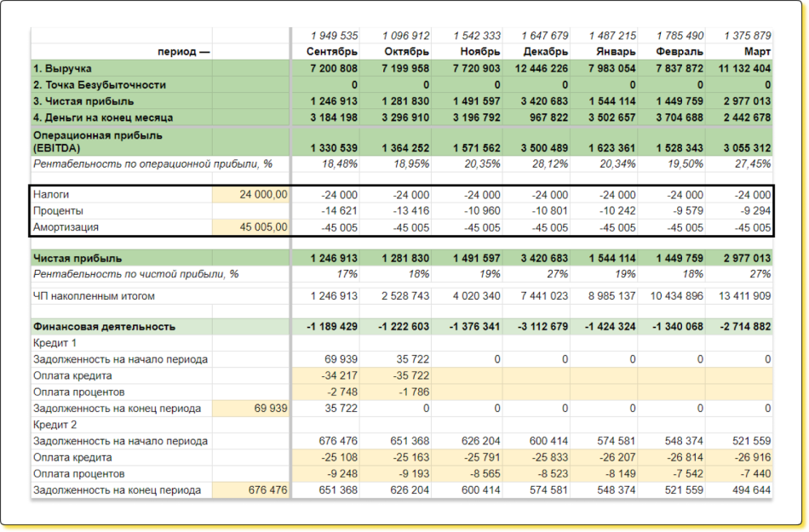Select February month-end cash 3 704 688
The width and height of the screenshot is (809, 532).
[680, 117]
